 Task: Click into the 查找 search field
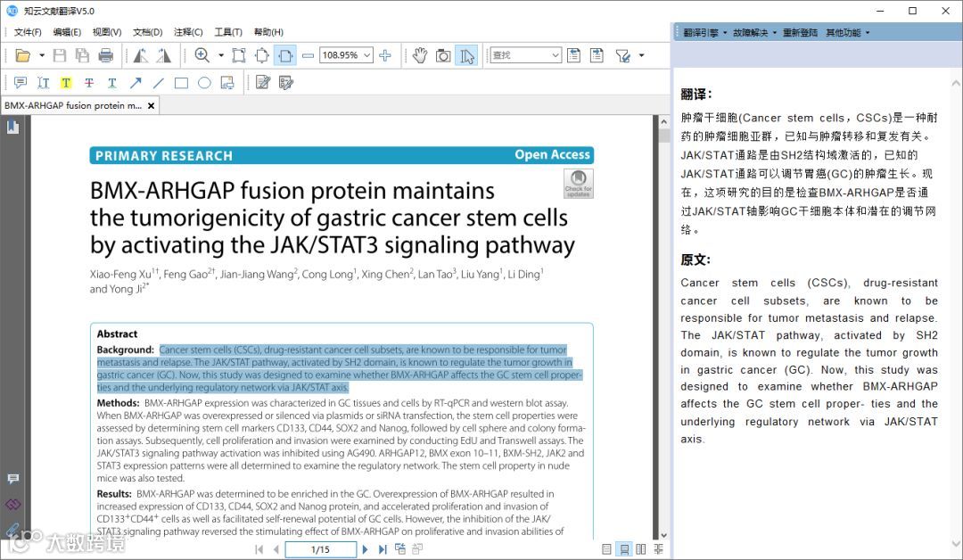coord(520,55)
